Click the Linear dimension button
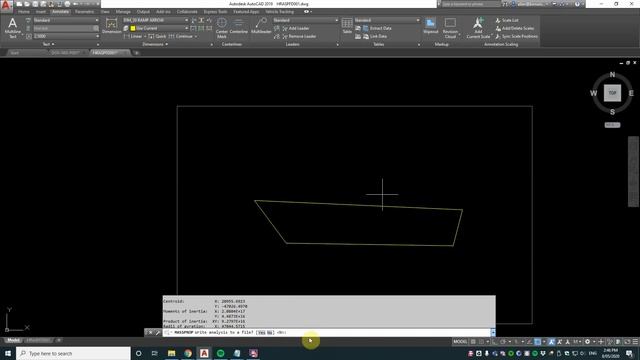The image size is (640, 360). point(133,36)
